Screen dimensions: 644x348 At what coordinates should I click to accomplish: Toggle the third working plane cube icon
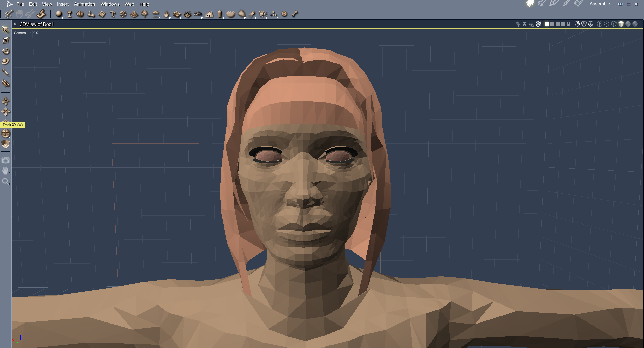[x=591, y=24]
